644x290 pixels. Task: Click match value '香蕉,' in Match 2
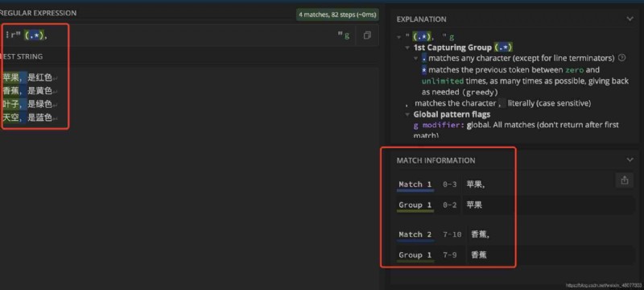click(480, 234)
